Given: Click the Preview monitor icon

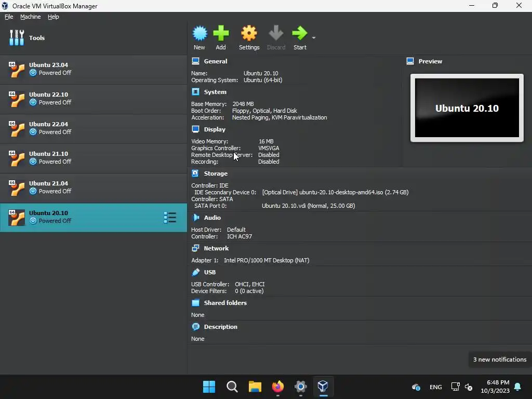Looking at the screenshot, I should (410, 61).
